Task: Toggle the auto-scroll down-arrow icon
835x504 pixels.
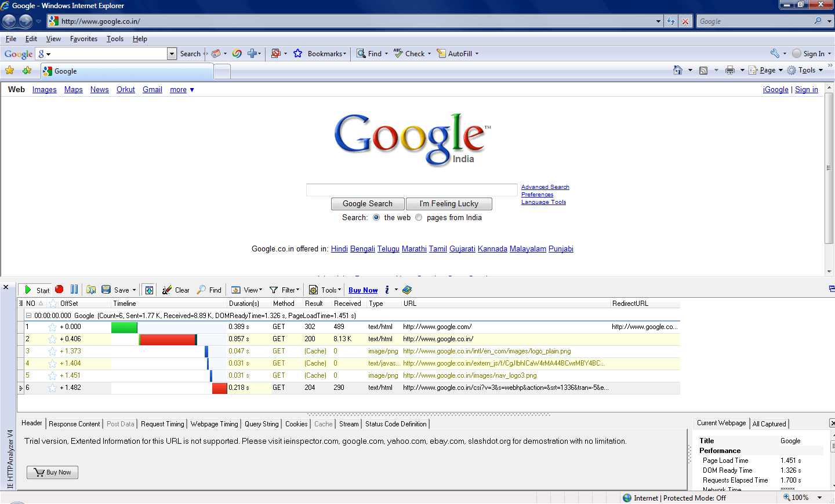Action: point(149,290)
